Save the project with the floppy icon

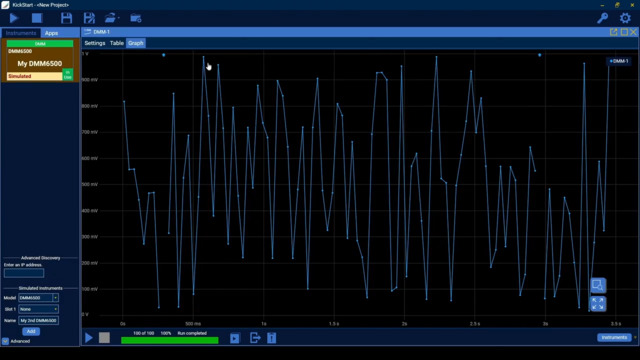pyautogui.click(x=67, y=18)
